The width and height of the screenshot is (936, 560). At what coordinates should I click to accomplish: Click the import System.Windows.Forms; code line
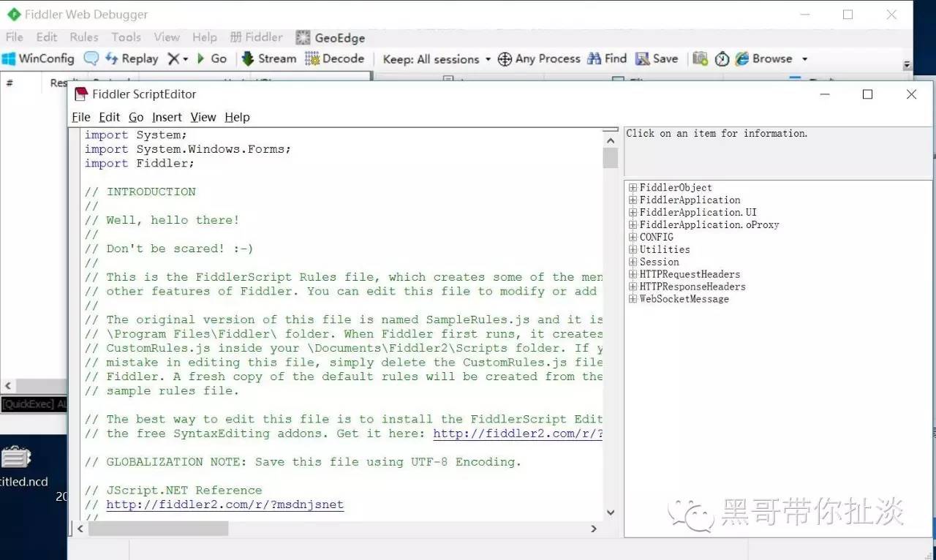click(x=188, y=149)
